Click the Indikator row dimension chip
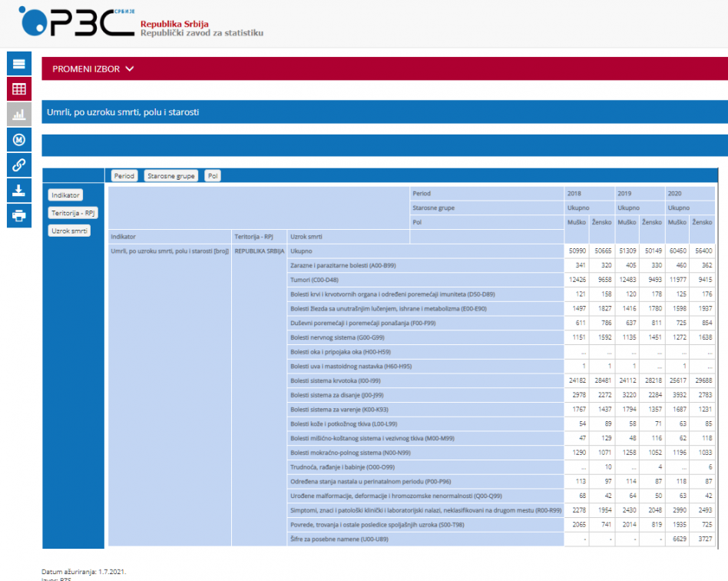This screenshot has height=581, width=728. [x=65, y=195]
